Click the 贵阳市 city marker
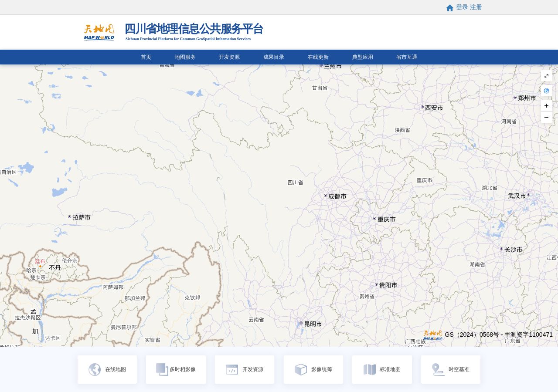 [376, 284]
